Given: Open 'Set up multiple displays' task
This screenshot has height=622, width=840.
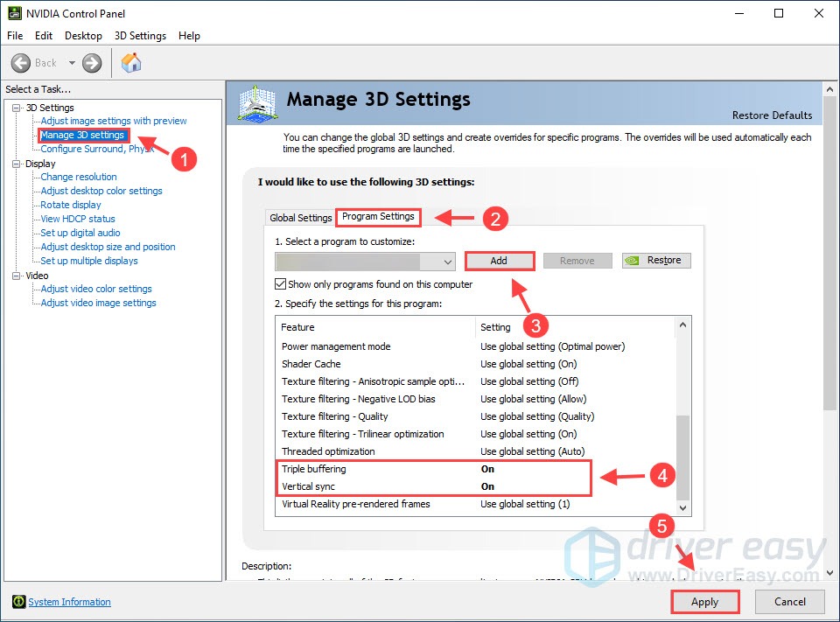Looking at the screenshot, I should click(89, 261).
